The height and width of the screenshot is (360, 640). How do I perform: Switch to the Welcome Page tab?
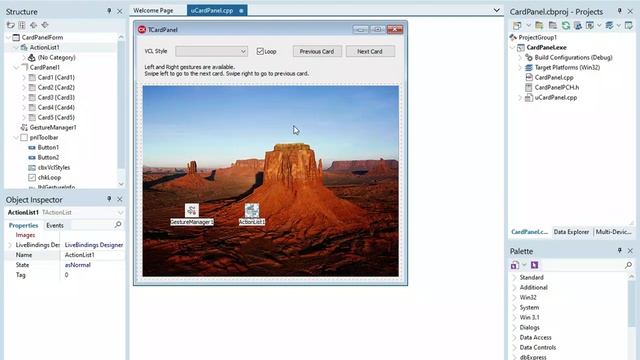(153, 10)
